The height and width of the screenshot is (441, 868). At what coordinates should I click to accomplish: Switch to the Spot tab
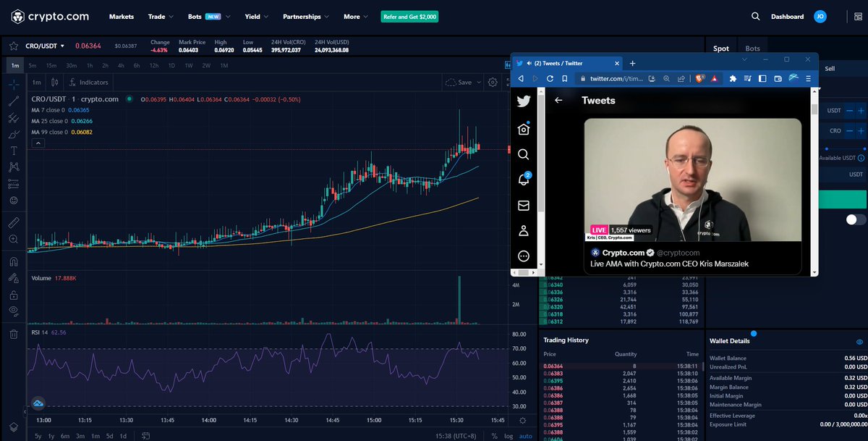[x=721, y=49]
